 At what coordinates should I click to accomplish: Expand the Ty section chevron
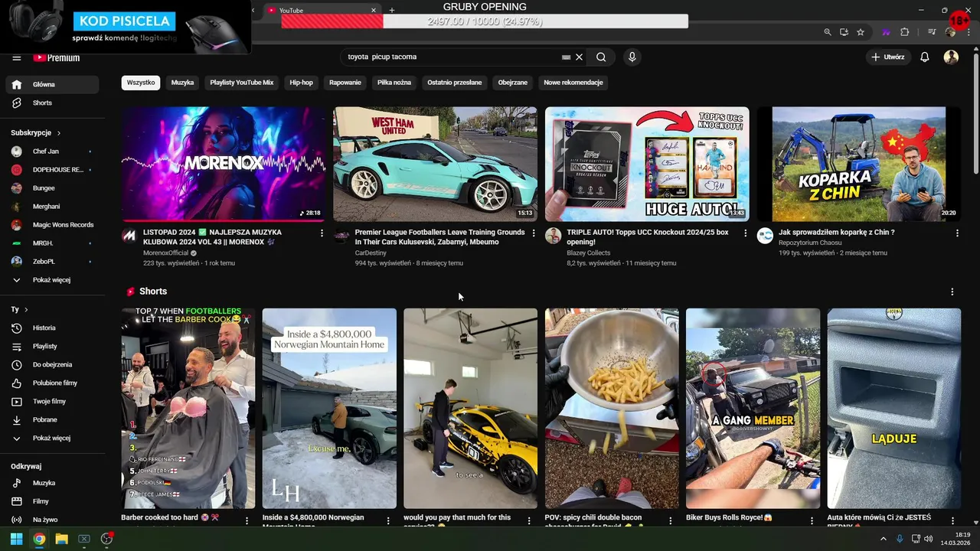click(x=26, y=309)
